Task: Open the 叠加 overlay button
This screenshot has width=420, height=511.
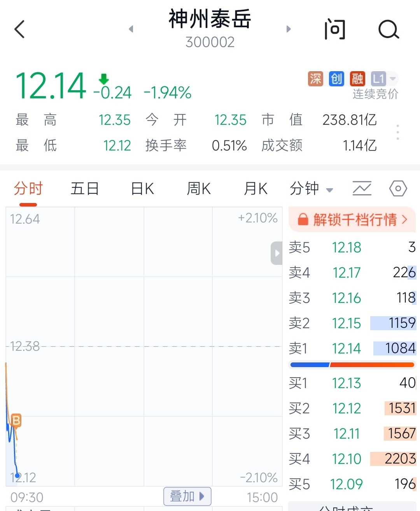Action: [x=187, y=496]
